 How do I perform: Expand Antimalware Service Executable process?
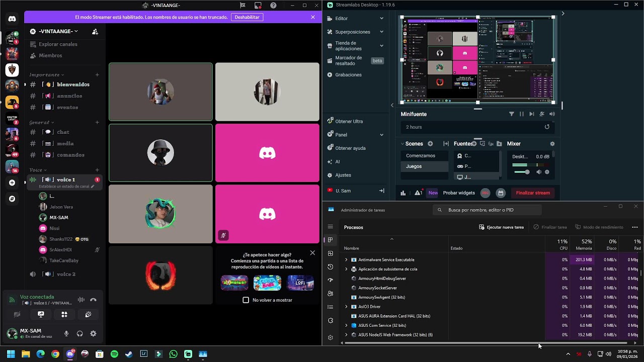coord(346,260)
